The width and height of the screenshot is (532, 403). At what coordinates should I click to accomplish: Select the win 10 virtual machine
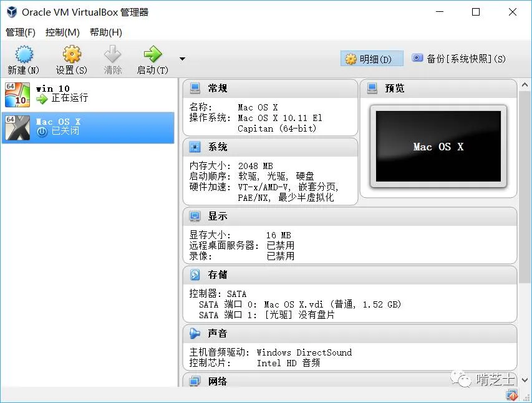point(88,95)
